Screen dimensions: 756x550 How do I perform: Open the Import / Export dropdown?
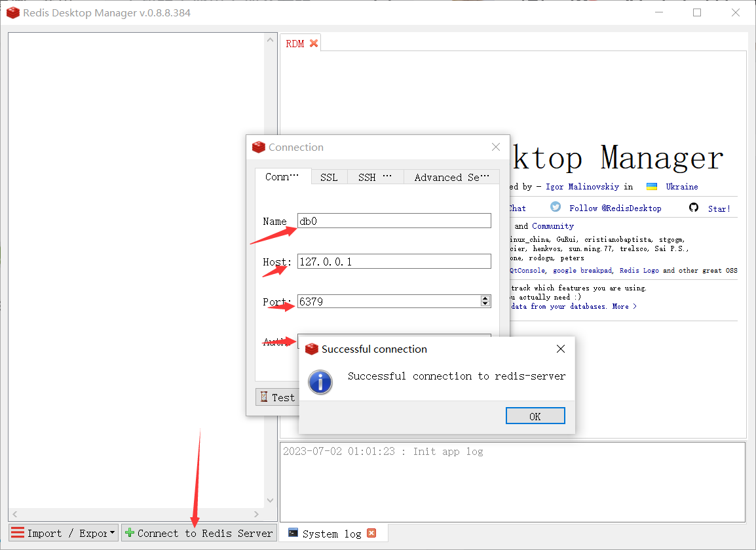pos(64,533)
